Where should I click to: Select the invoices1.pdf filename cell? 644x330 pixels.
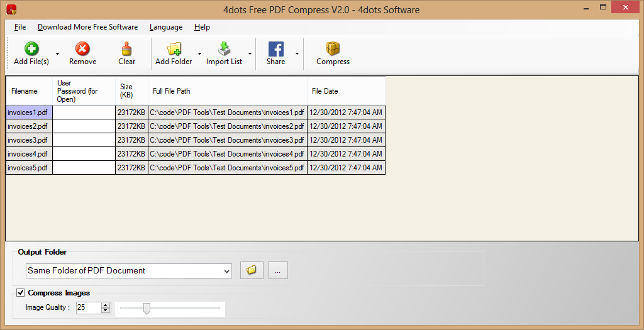pos(29,113)
